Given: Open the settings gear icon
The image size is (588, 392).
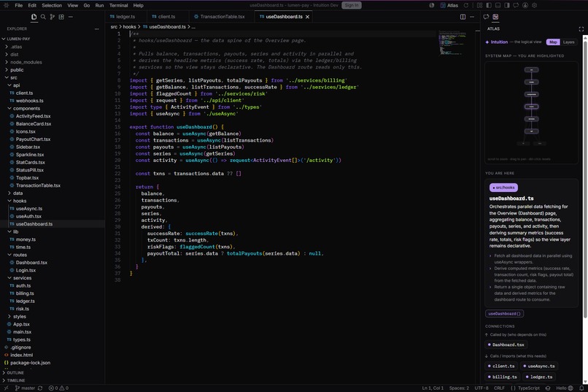Looking at the screenshot, I should click(534, 5).
